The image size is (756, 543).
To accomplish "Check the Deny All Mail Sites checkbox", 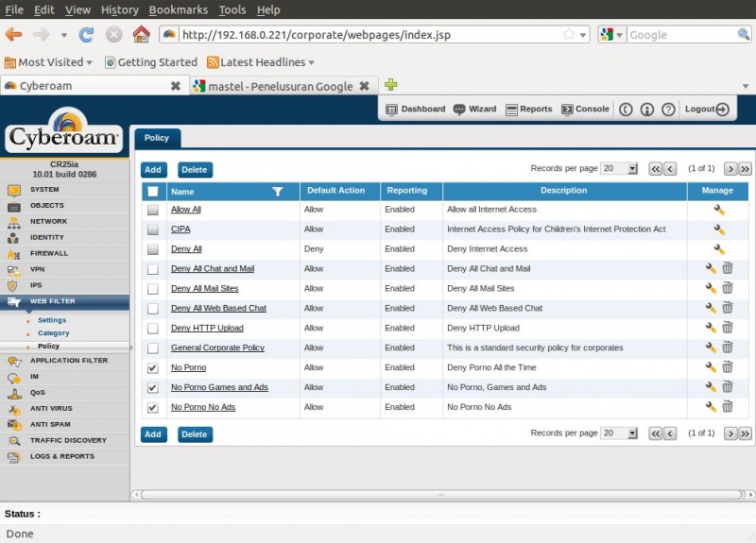I will pos(153,289).
